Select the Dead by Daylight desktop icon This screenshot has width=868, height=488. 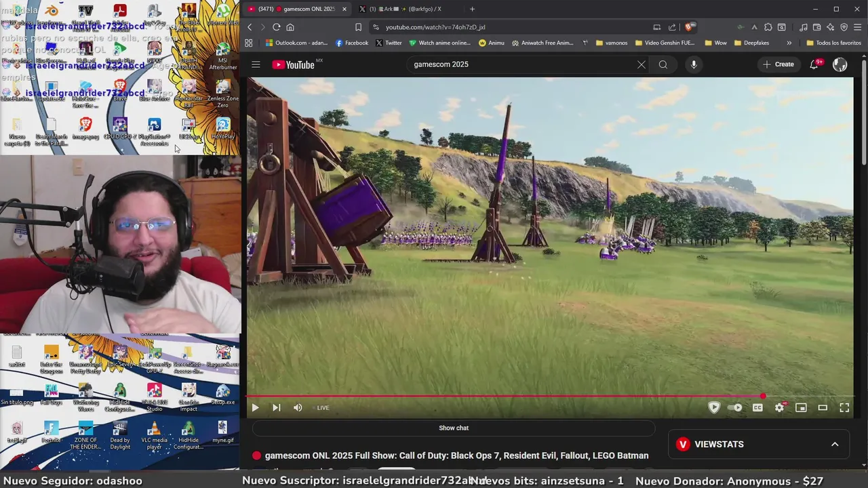pyautogui.click(x=120, y=435)
